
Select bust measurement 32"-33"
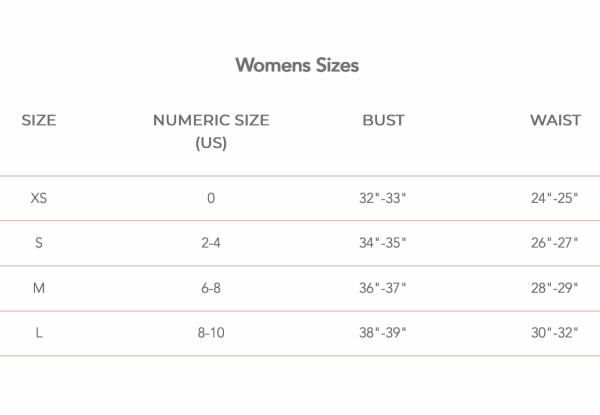pyautogui.click(x=383, y=198)
